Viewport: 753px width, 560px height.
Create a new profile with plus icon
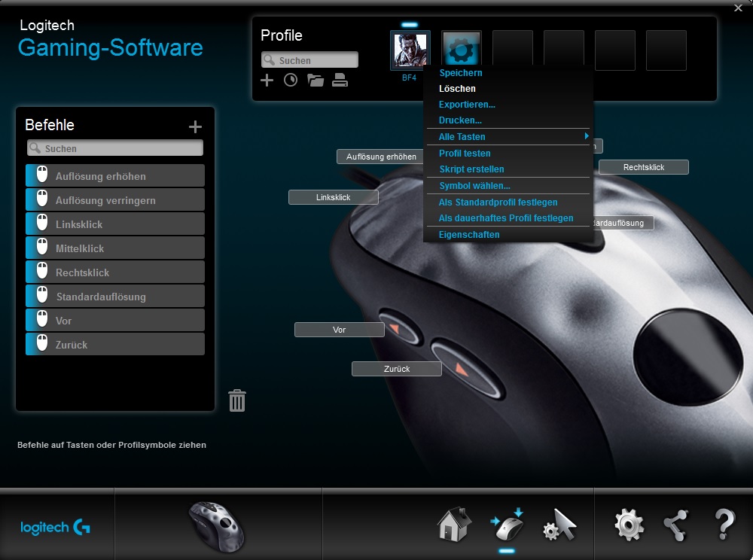[x=267, y=80]
